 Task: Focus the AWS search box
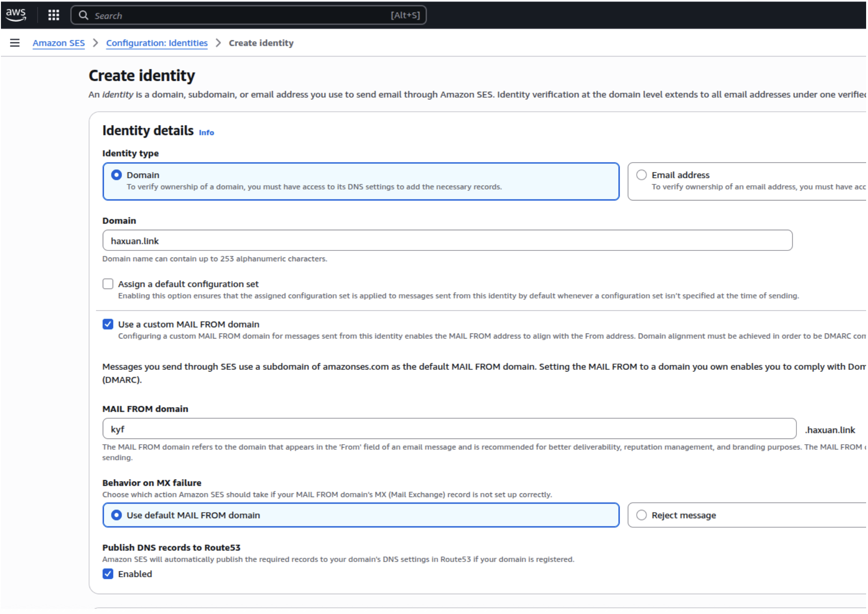248,15
